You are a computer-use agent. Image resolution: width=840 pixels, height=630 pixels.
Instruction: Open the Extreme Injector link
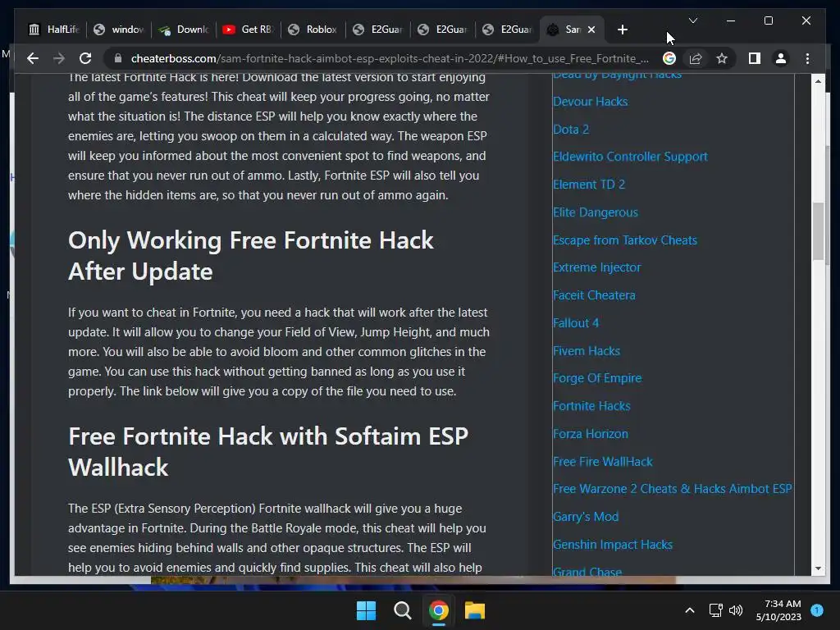tap(597, 267)
